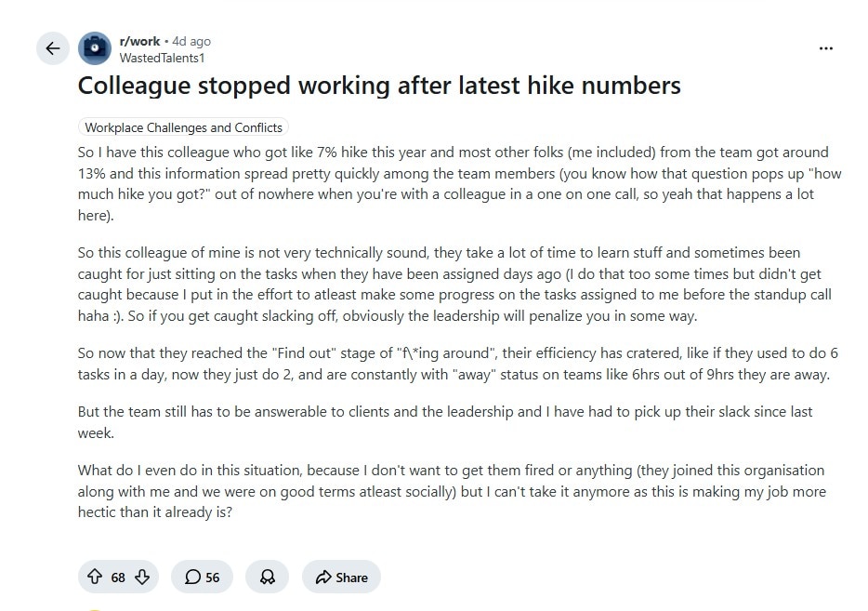Click paragraph mentioning 'Find out' stage
The height and width of the screenshot is (611, 868).
coord(458,364)
